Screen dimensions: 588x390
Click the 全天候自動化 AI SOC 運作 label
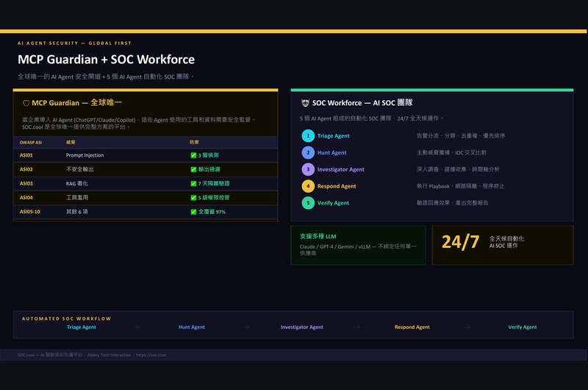pos(506,242)
